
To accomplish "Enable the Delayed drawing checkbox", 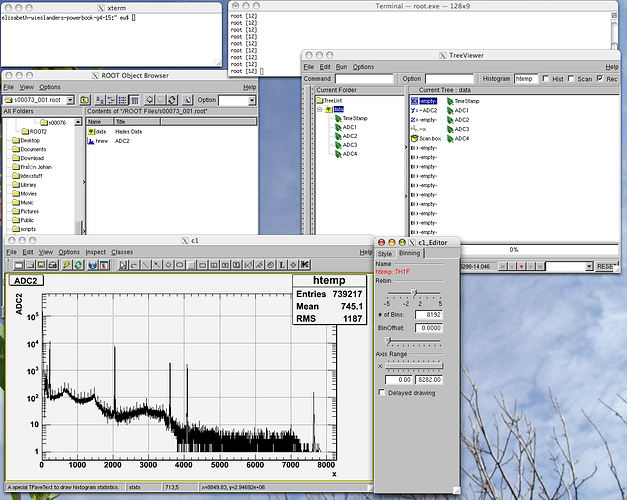I will tap(381, 392).
